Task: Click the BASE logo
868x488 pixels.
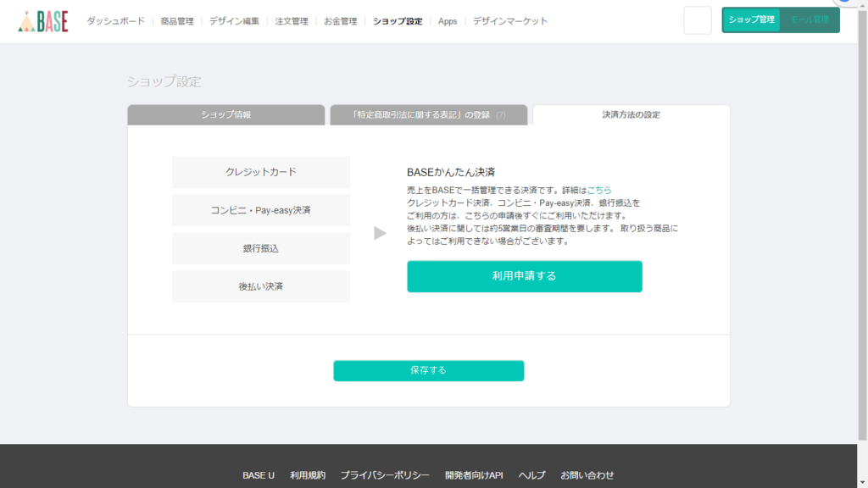Action: [x=43, y=21]
